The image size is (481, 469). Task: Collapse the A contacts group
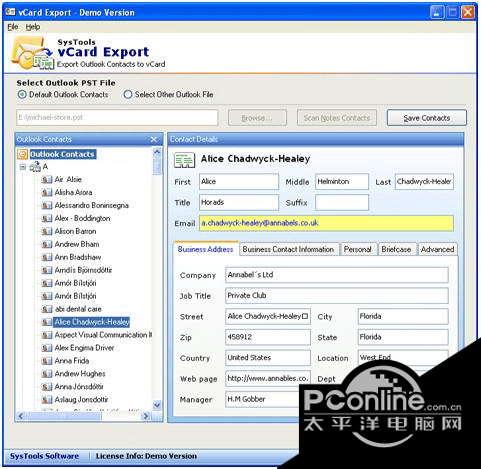coord(23,167)
